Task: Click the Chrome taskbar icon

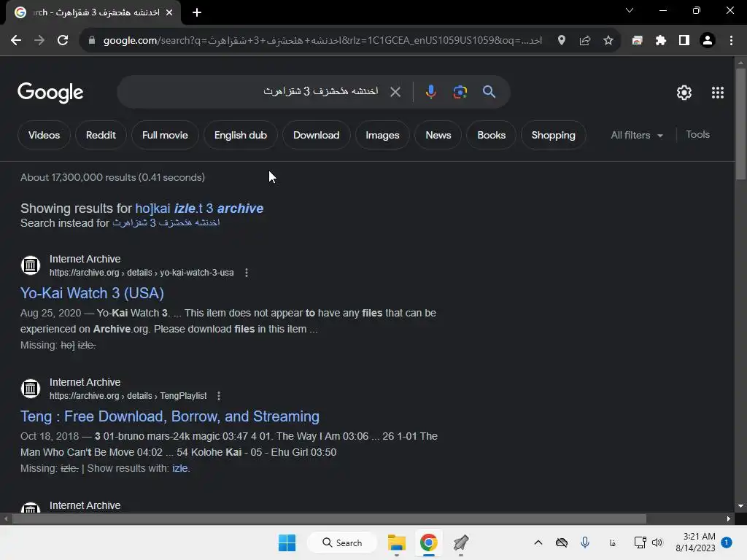Action: (428, 542)
